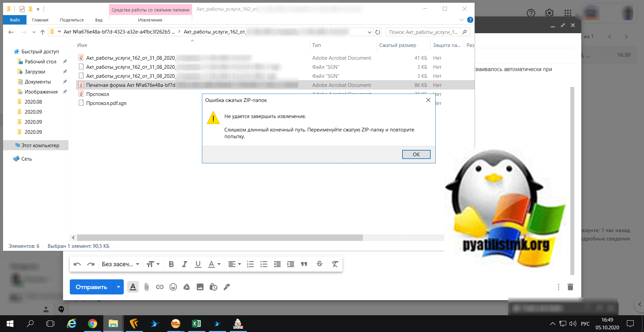
Task: Switch to the Вид ribbon tab
Action: (99, 20)
